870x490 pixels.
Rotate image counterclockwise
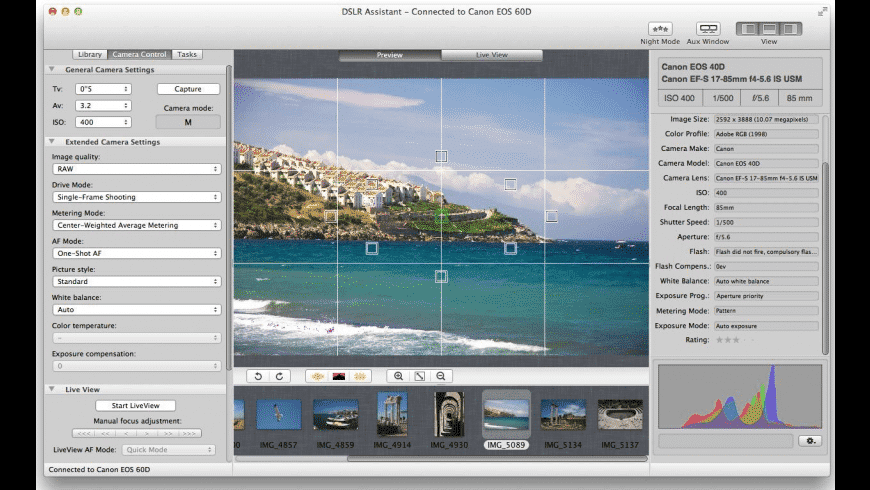coord(257,376)
